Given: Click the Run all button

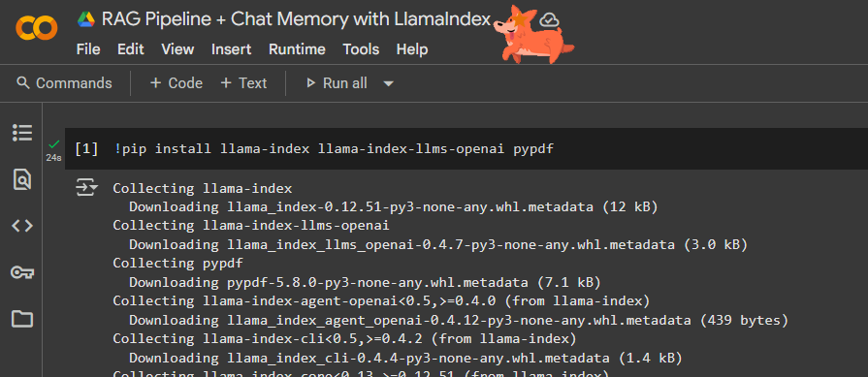Looking at the screenshot, I should click(x=337, y=83).
